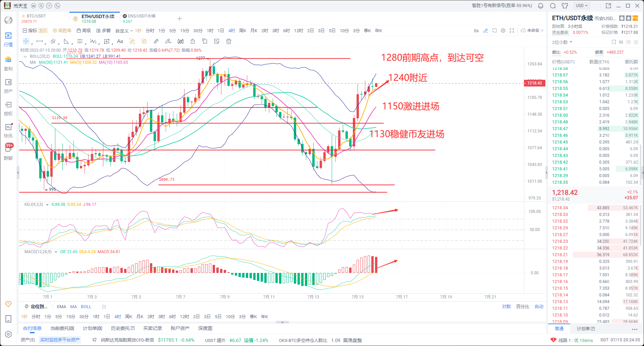Add a new symbol tab with plus
Image resolution: width=644 pixels, height=346 pixels.
[x=179, y=18]
